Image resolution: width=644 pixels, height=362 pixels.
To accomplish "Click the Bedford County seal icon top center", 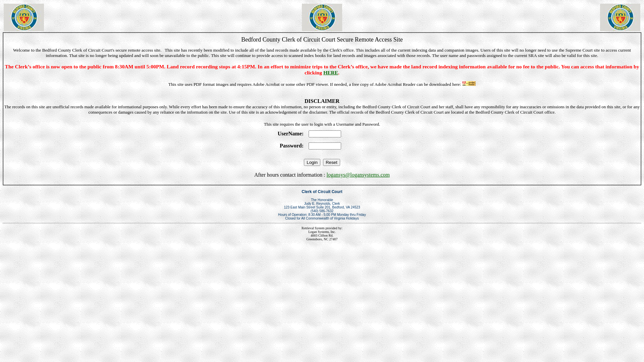I will click(322, 17).
